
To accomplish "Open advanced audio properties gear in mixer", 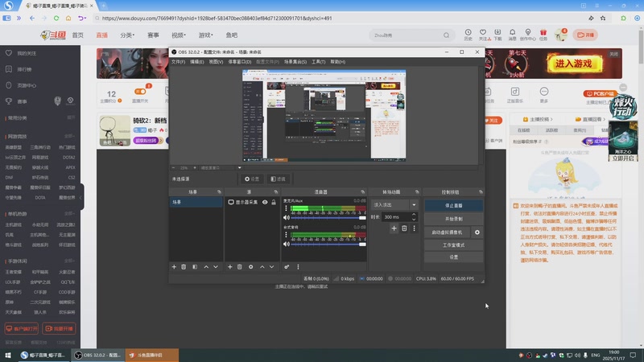I will 287,267.
